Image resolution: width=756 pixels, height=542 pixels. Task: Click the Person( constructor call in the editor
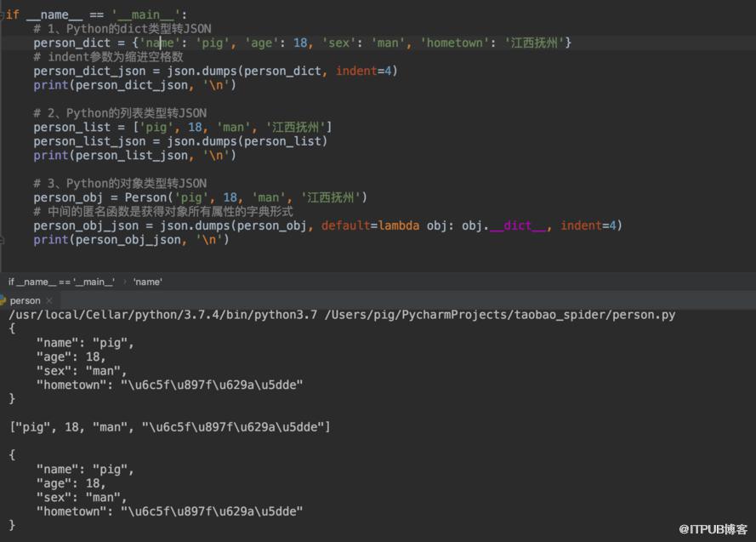click(149, 197)
